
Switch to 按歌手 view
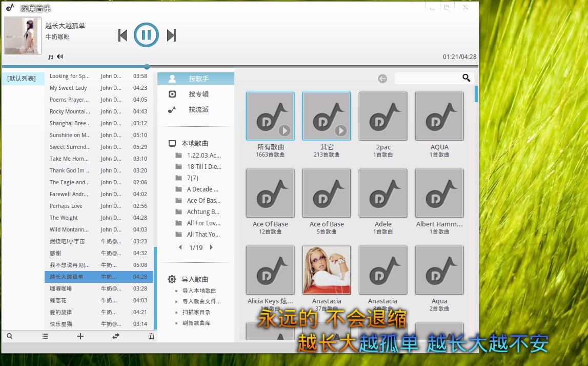(x=196, y=79)
